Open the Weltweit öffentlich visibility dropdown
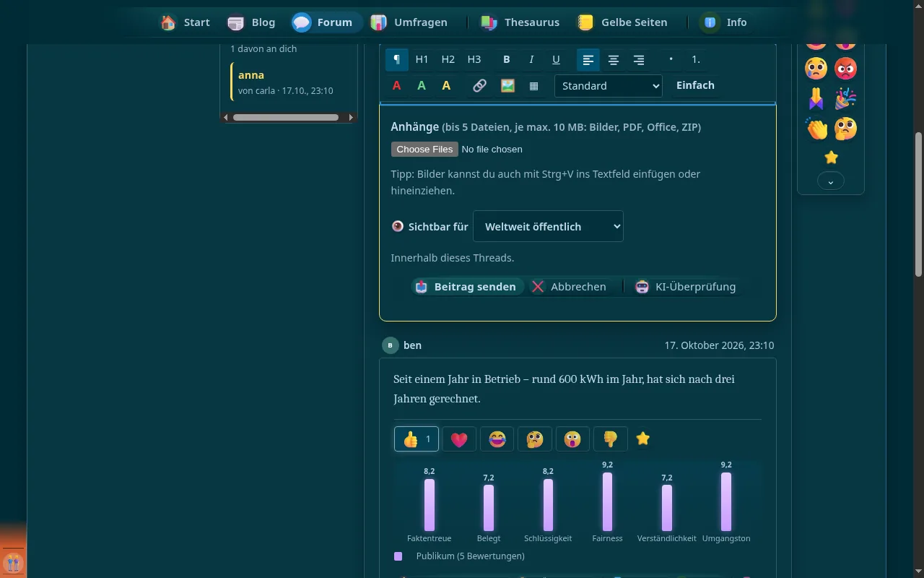Viewport: 924px width, 578px height. 548,226
